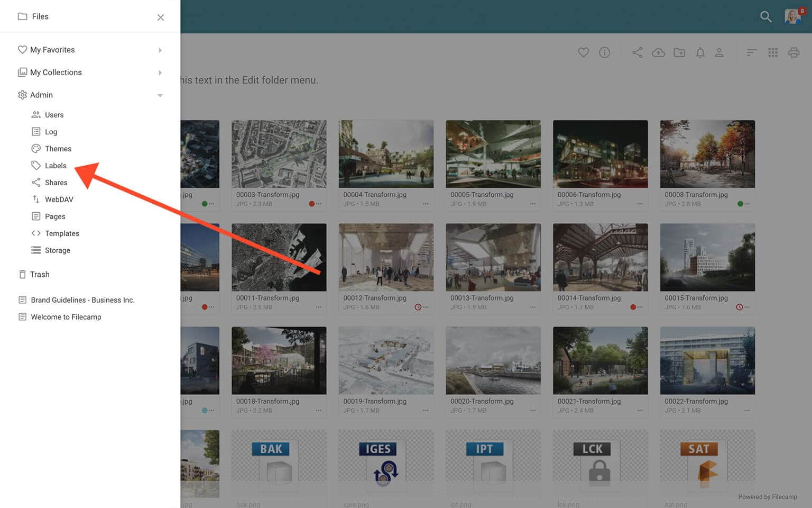Click red label dot on 00003-Transform.jpg
This screenshot has height=508, width=812.
pos(311,204)
